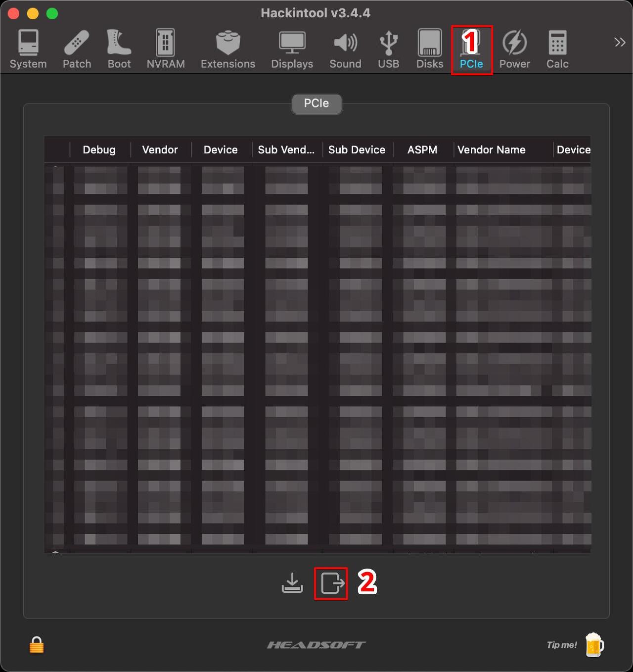Open the System toolbar section
The image size is (633, 672).
coord(28,49)
